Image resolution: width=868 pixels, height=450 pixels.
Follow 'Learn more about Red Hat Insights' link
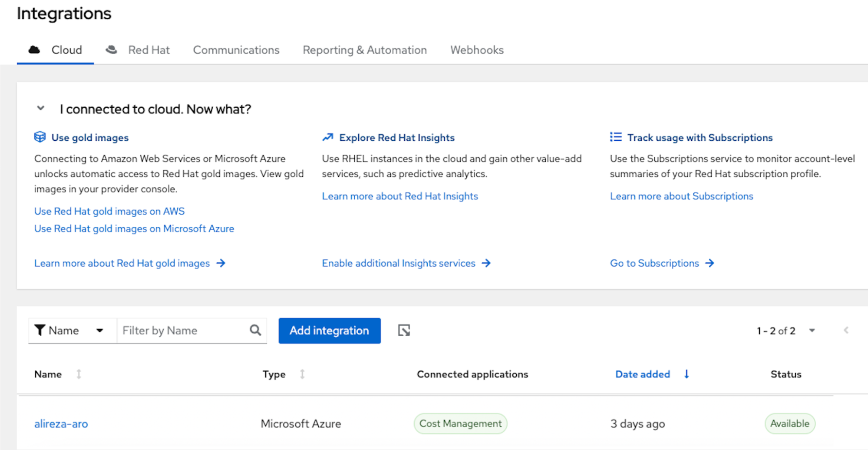point(400,196)
